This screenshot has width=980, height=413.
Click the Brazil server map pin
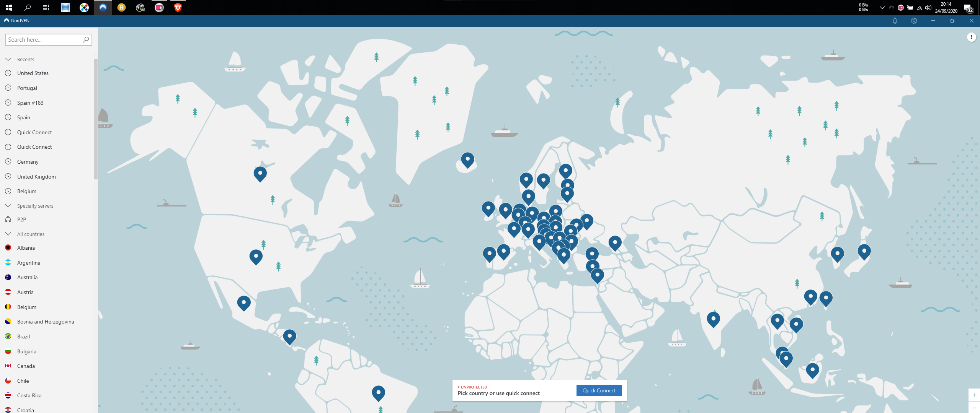(x=378, y=392)
